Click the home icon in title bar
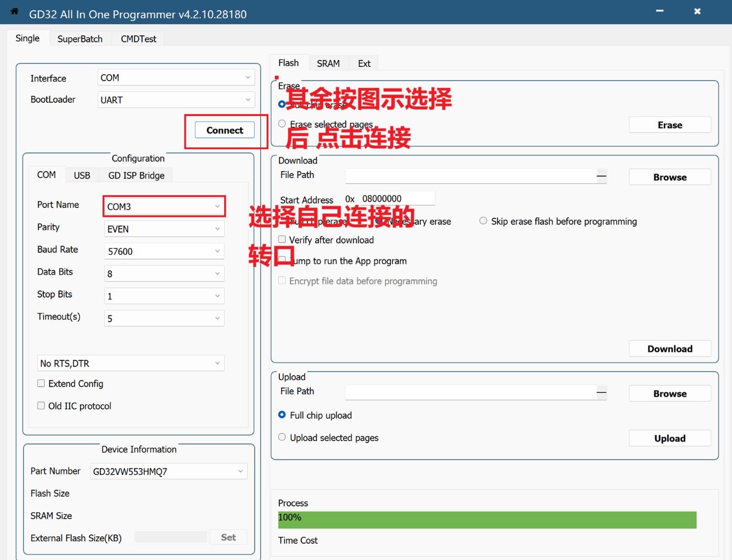The image size is (732, 560). (14, 12)
